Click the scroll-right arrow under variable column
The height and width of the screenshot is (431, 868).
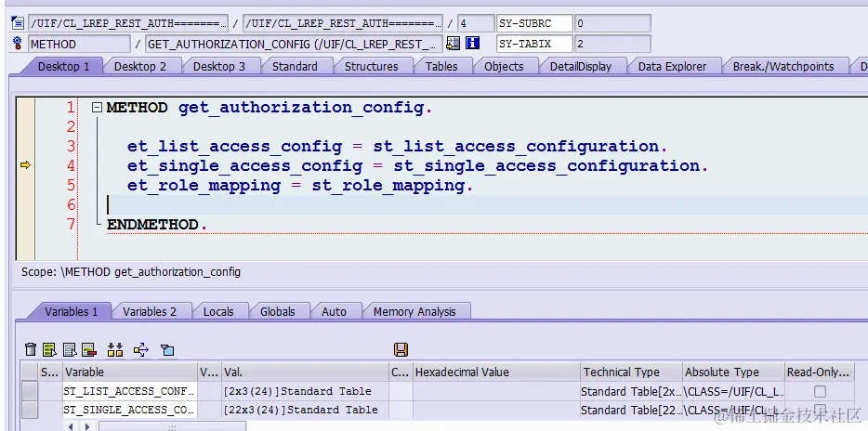[87, 426]
